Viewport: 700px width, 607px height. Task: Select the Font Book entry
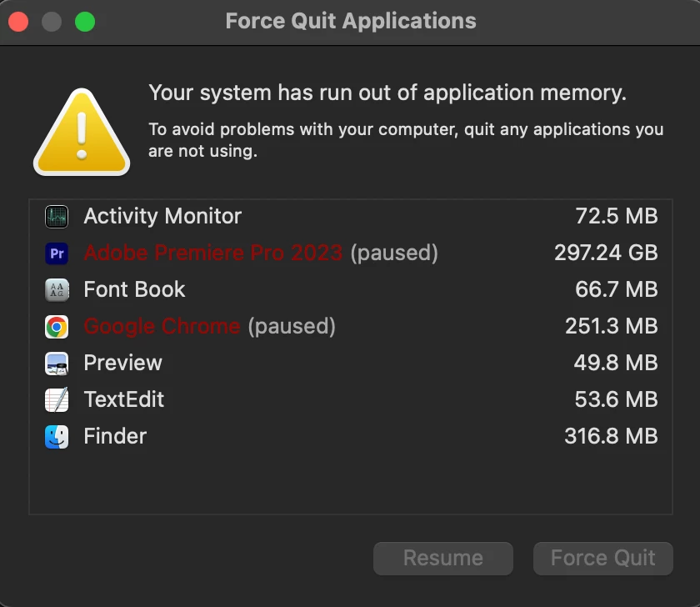[x=351, y=289]
